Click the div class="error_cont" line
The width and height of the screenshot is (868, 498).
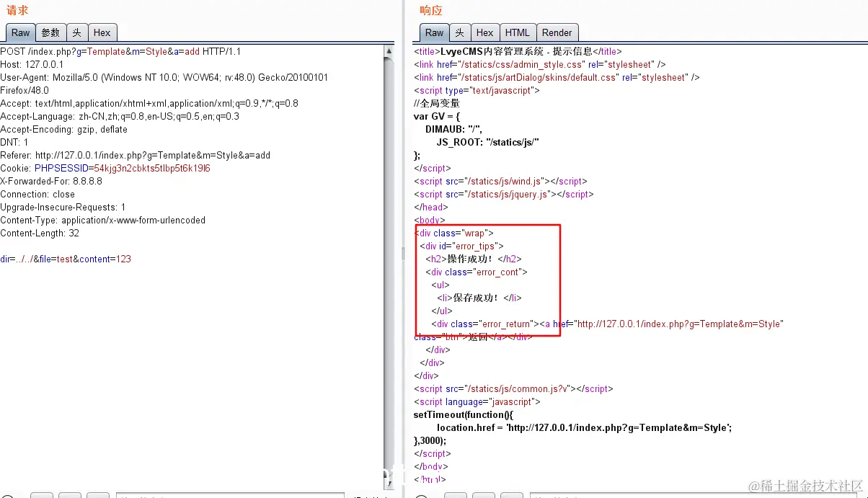(x=477, y=272)
